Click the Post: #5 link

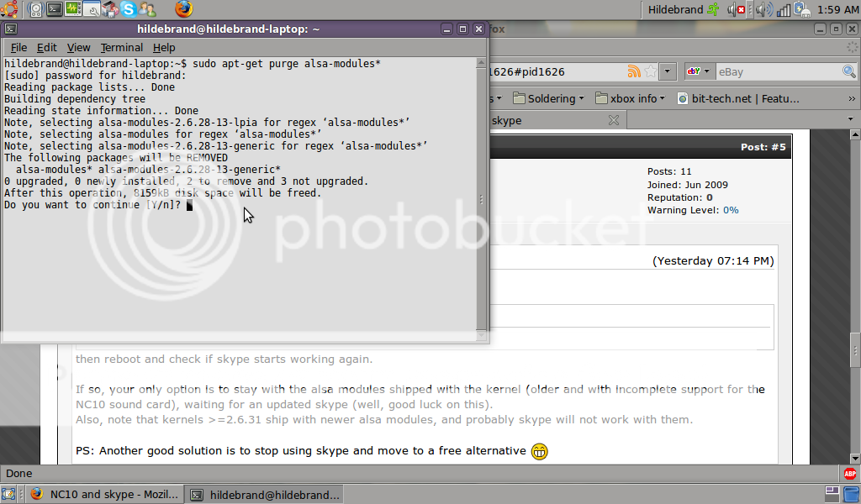(x=763, y=147)
